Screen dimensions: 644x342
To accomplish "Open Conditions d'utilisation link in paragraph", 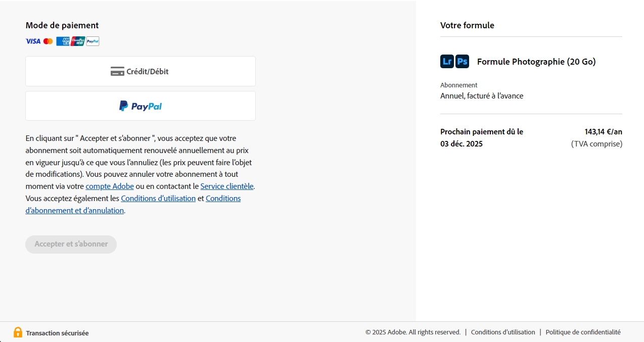I will point(158,199).
